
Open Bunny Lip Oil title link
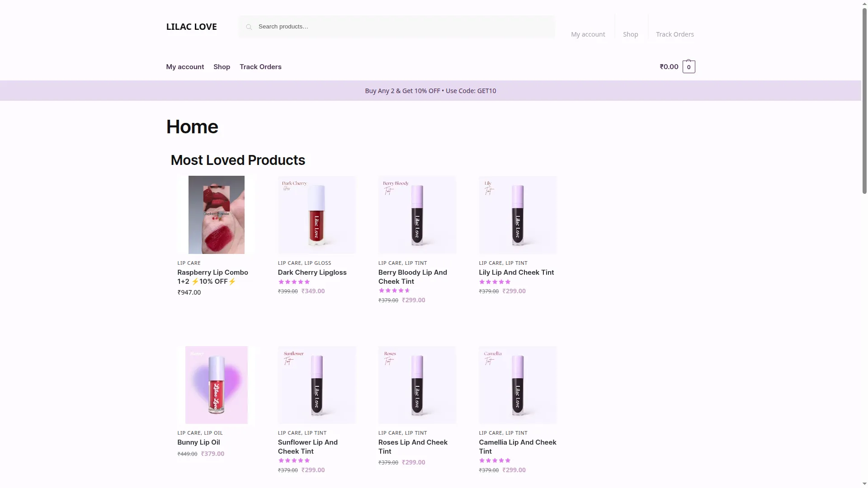click(x=198, y=442)
